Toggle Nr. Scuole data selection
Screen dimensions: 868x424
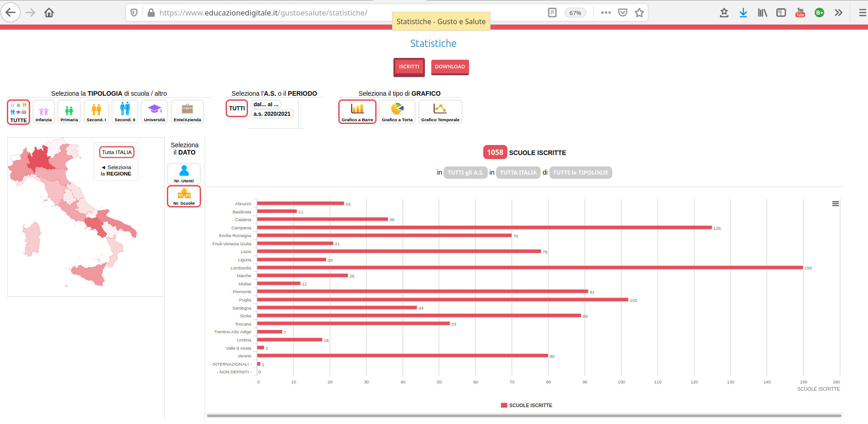pos(184,196)
